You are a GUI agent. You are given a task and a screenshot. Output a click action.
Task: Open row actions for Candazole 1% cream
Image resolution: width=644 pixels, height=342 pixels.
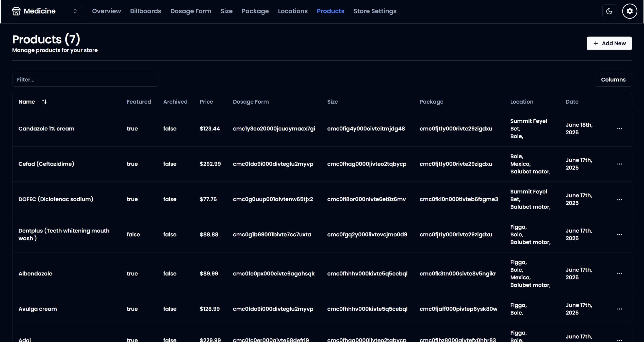pyautogui.click(x=619, y=129)
